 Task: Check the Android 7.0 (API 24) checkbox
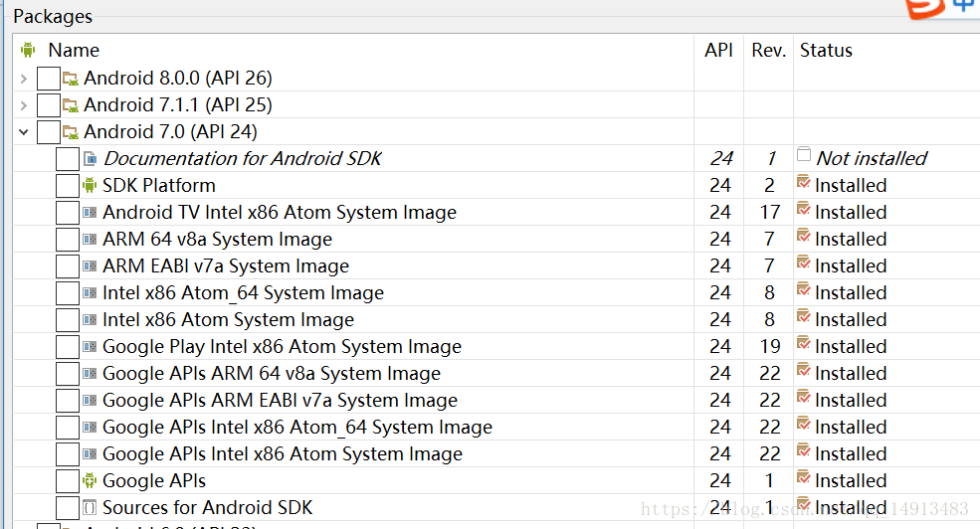tap(49, 132)
